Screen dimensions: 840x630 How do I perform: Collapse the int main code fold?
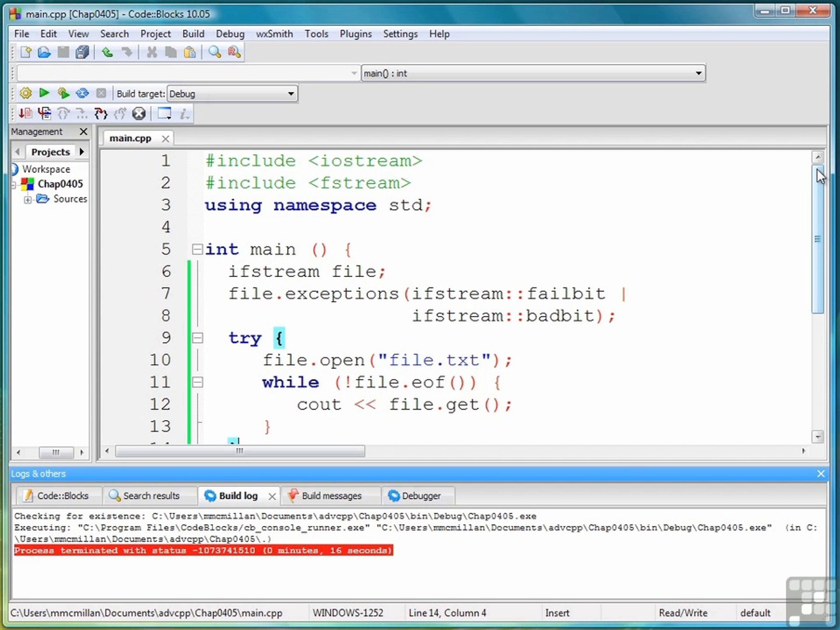tap(197, 250)
